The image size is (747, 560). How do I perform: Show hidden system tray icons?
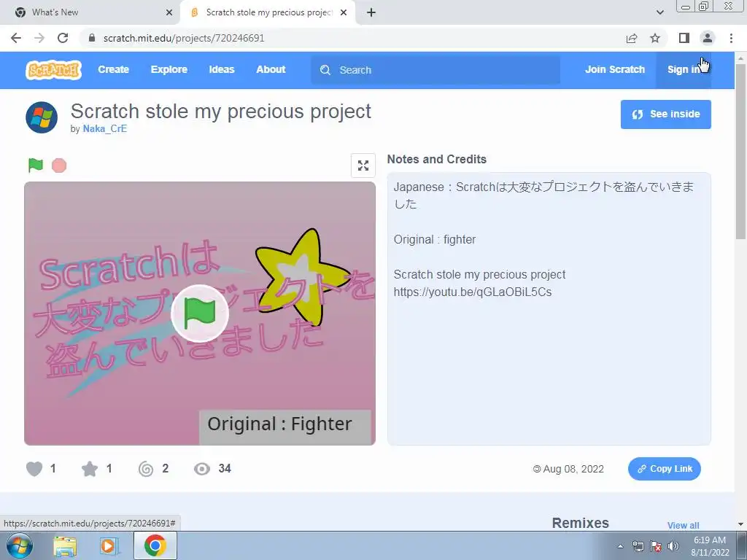[x=620, y=546]
